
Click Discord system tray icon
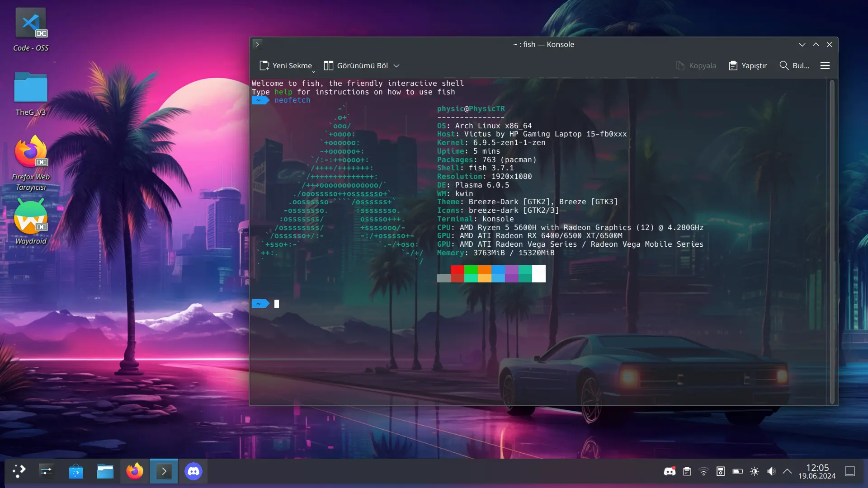click(670, 471)
